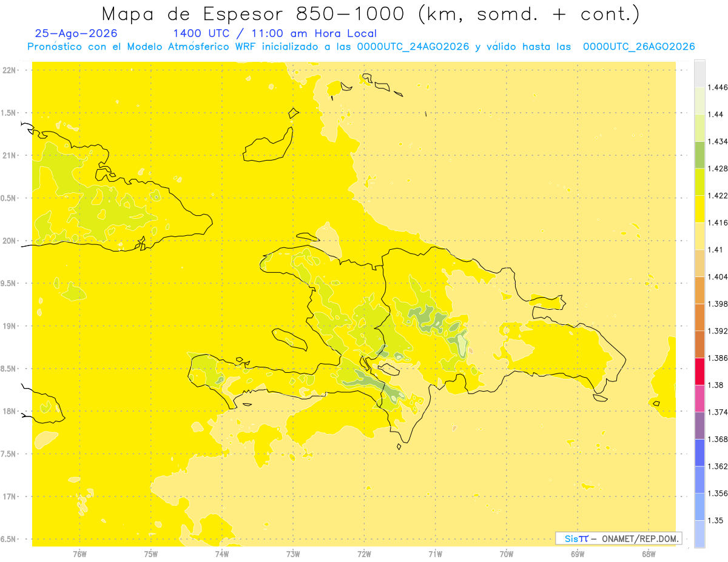Viewport: 728px width, 562px height.
Task: Click the '69W' longitude label
Action: click(x=578, y=554)
